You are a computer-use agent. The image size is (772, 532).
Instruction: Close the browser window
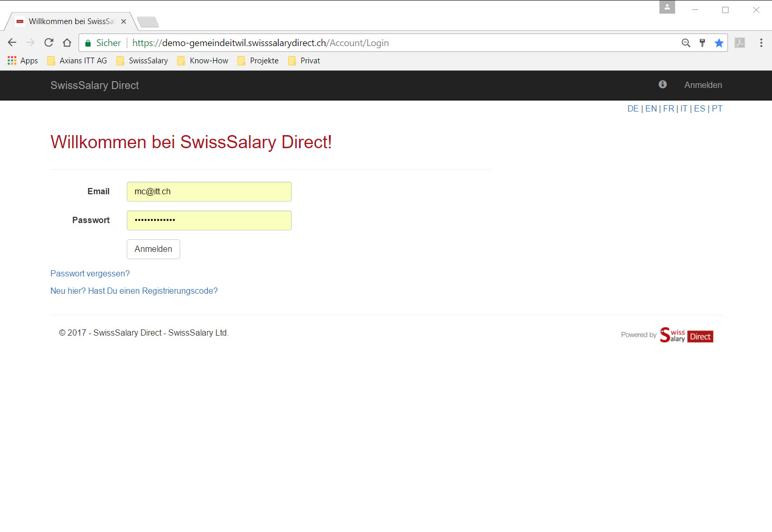(x=756, y=9)
